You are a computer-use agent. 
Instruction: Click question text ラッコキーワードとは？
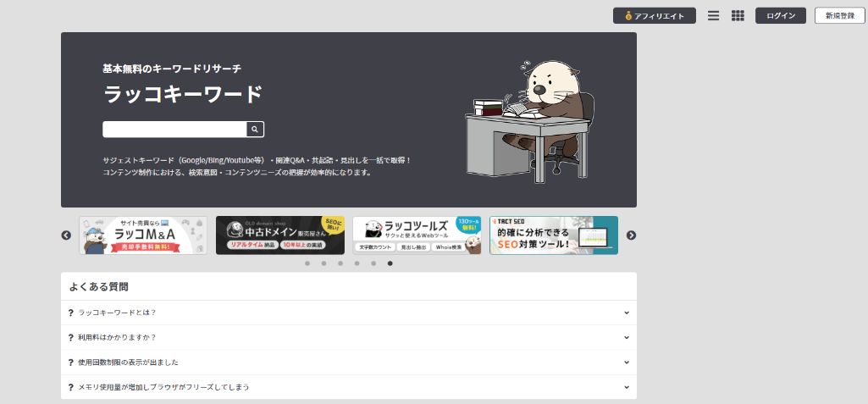[118, 313]
